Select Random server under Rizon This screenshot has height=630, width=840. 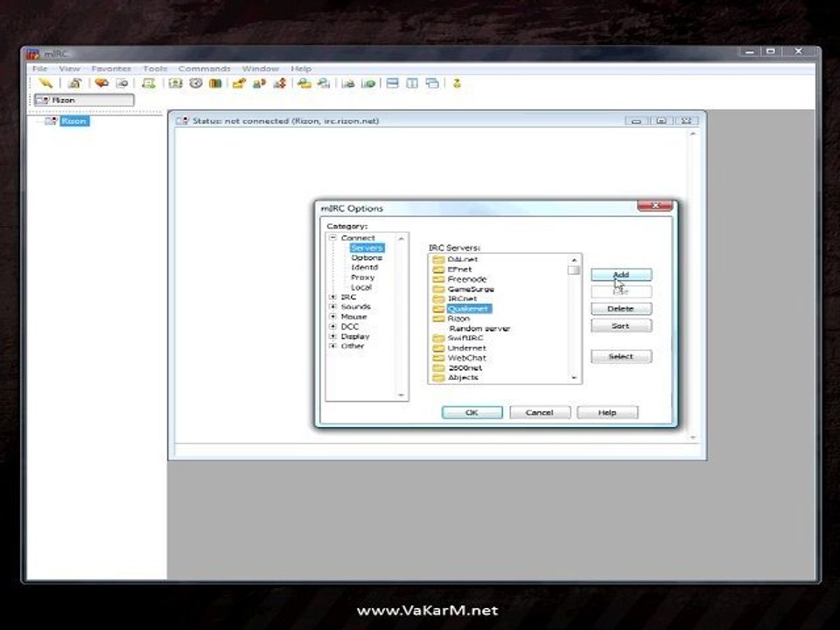coord(479,328)
